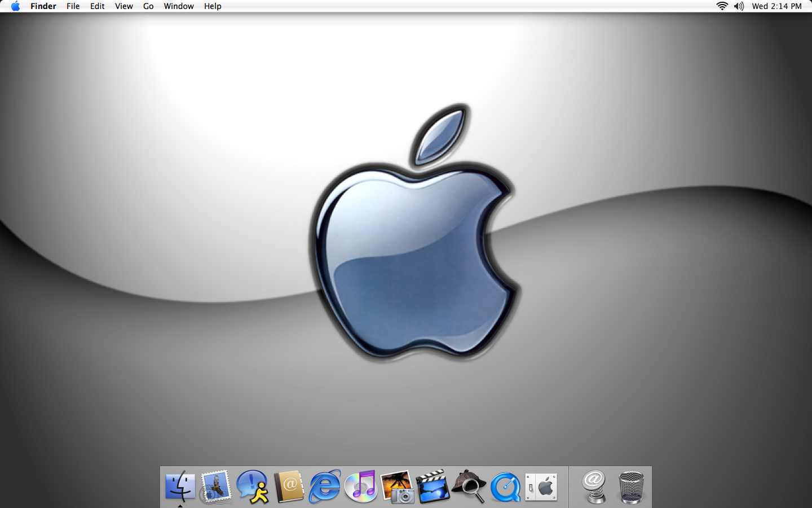Screen dimensions: 812x508
Task: Open iMovie clapperboard icon
Action: pyautogui.click(x=433, y=486)
